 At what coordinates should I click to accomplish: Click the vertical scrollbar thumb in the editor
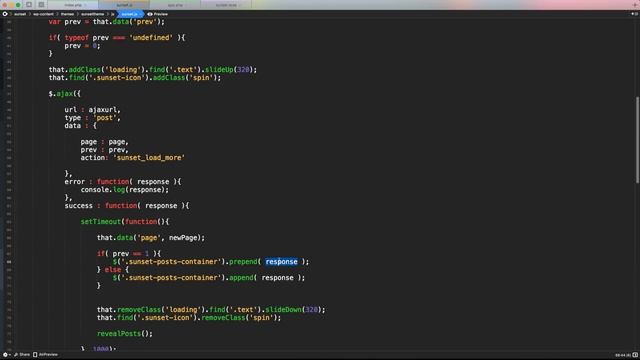point(637,140)
